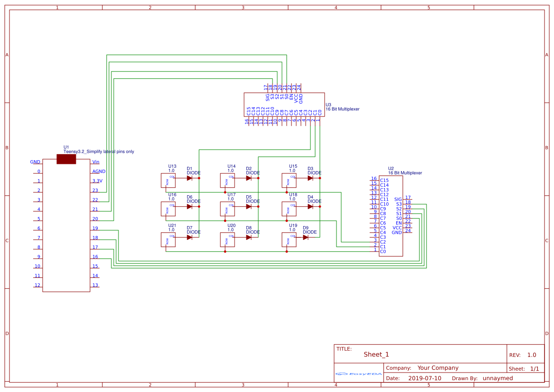The width and height of the screenshot is (554, 392).
Task: Click the U16 switch symbol box
Action: pyautogui.click(x=168, y=209)
